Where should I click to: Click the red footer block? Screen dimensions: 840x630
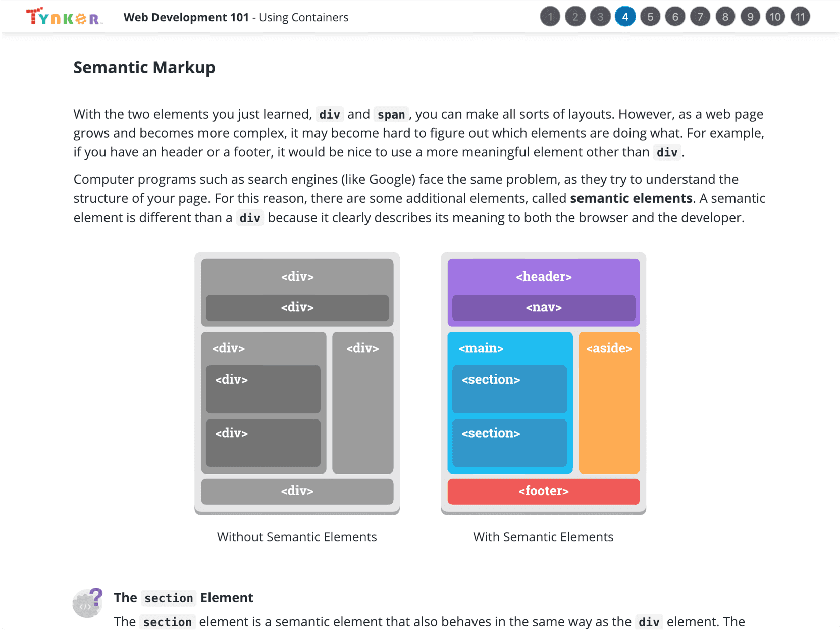(544, 491)
